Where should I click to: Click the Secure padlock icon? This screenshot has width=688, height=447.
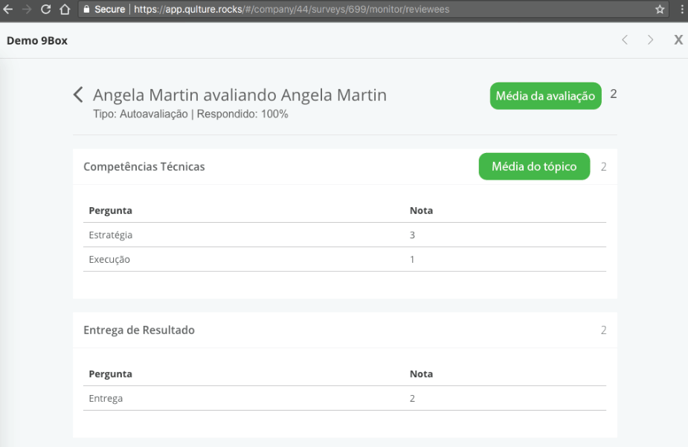pos(87,9)
